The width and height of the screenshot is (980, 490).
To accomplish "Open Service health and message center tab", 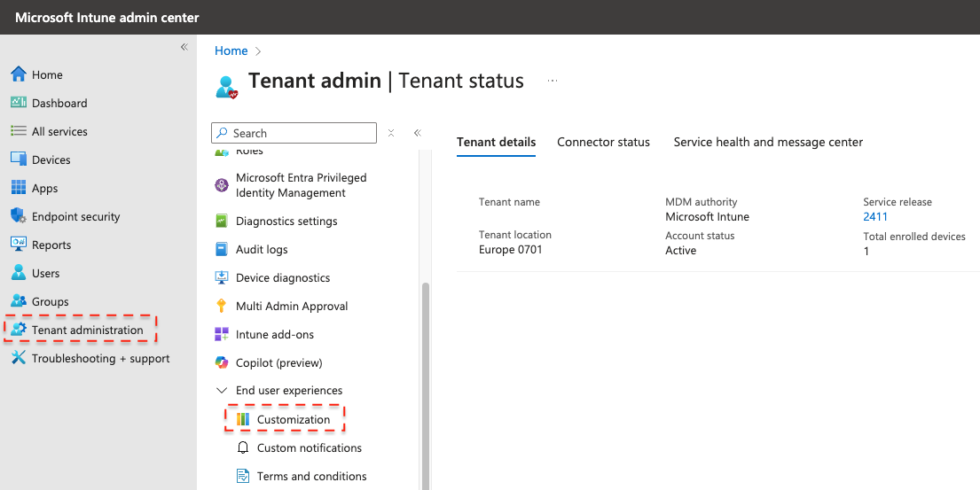I will (768, 142).
